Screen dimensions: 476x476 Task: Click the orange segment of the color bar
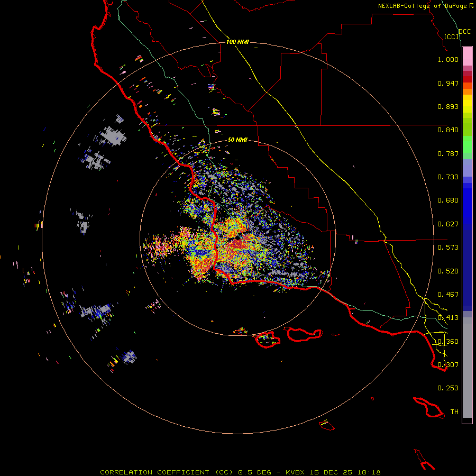467,91
